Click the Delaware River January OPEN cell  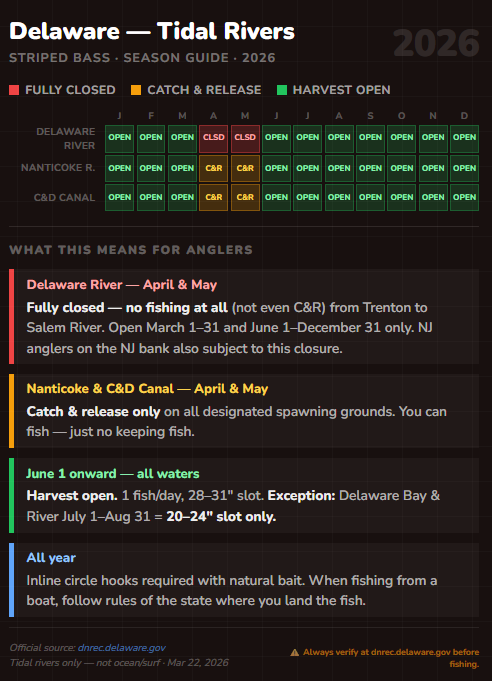[x=119, y=139]
